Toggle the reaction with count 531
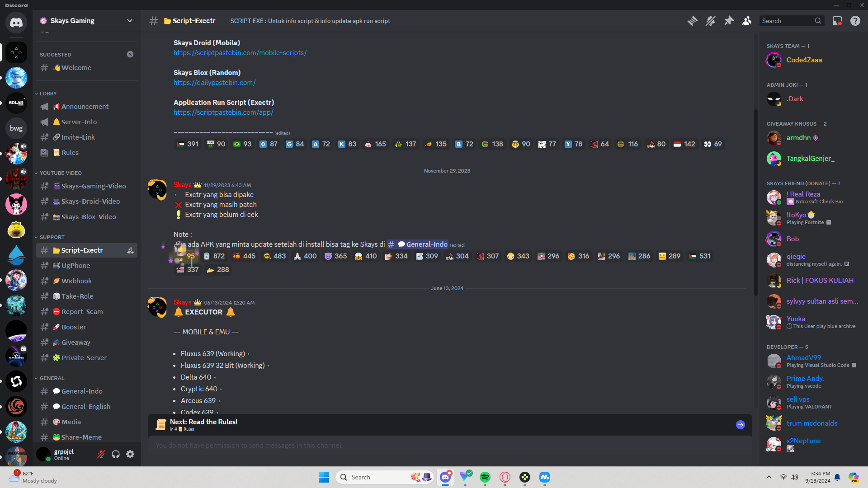This screenshot has height=488, width=868. 699,256
